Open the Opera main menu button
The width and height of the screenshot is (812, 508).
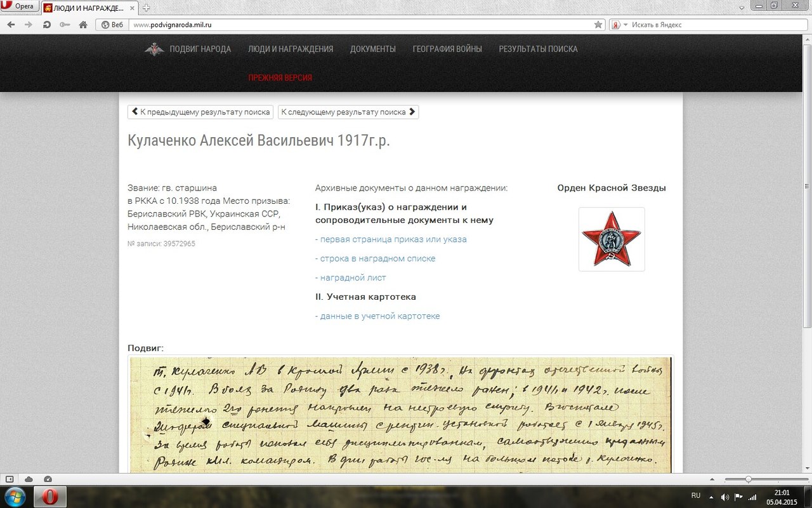point(19,6)
